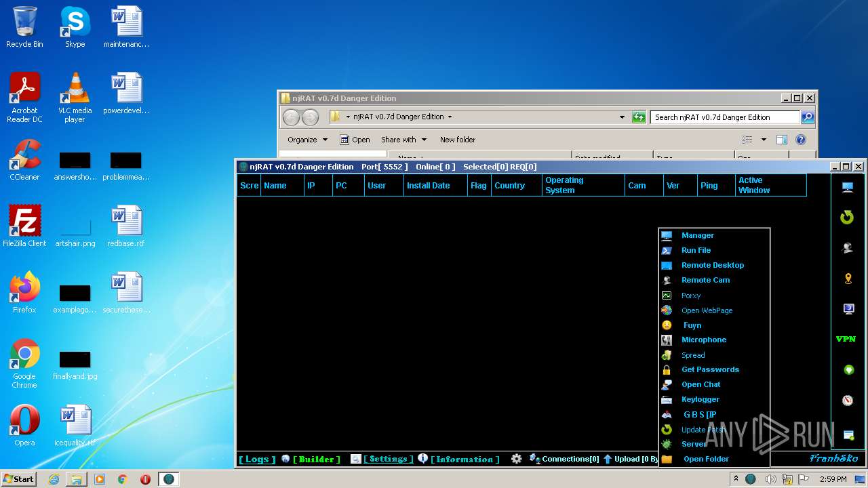Click the orange location pin icon
This screenshot has width=868, height=488.
848,279
